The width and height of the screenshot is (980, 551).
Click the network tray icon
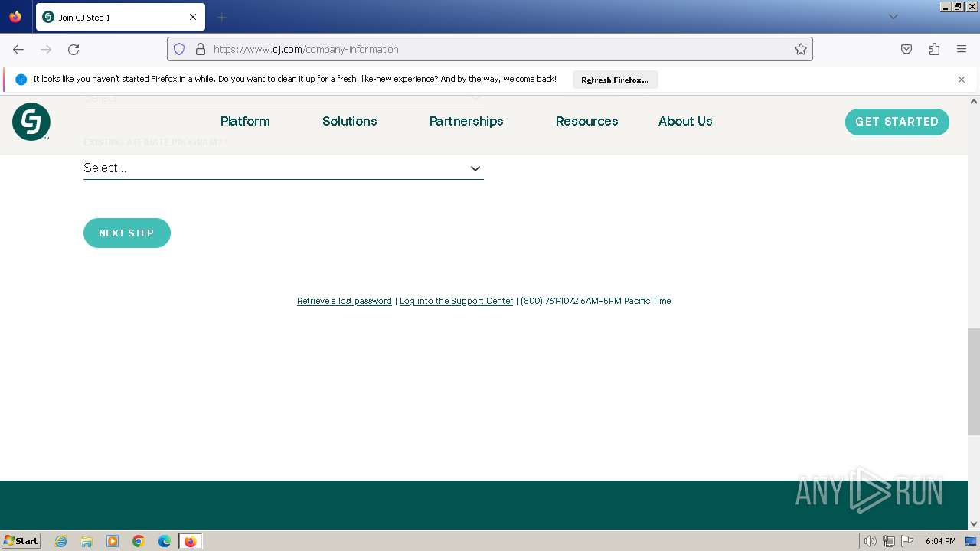(x=889, y=541)
